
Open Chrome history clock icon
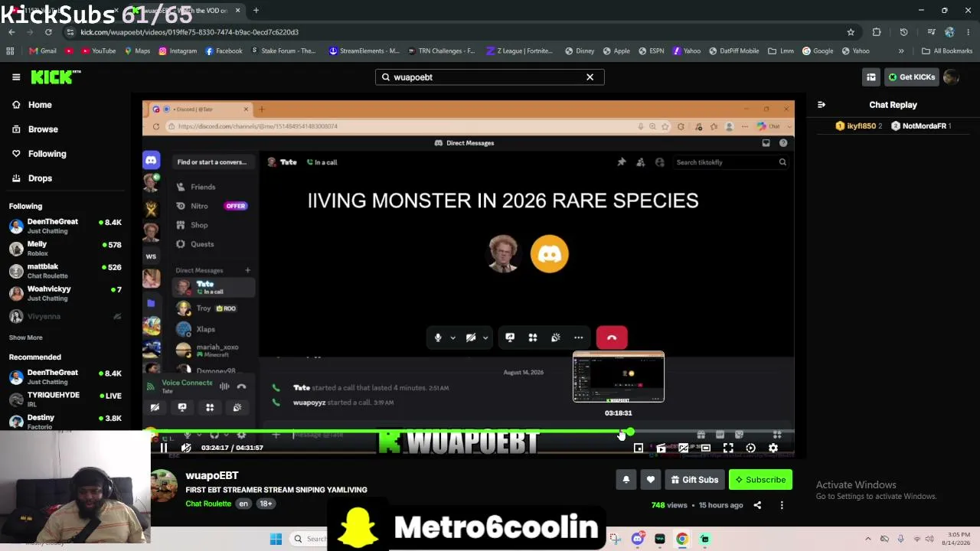[903, 32]
